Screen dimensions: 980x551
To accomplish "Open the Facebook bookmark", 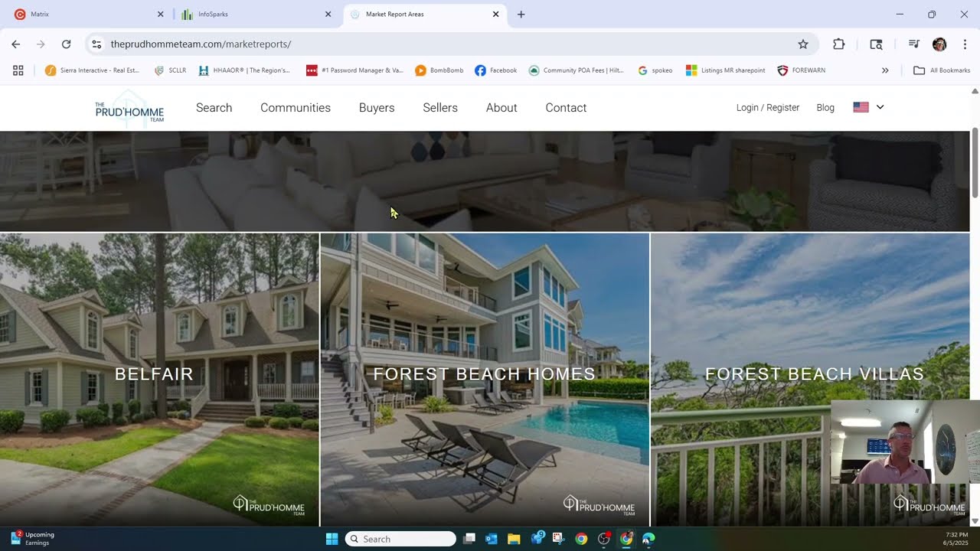I will [495, 70].
